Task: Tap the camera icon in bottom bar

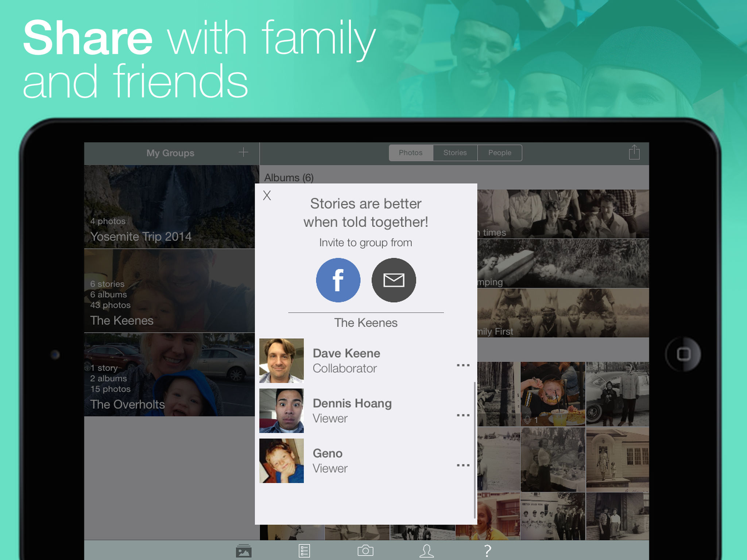Action: 365,551
